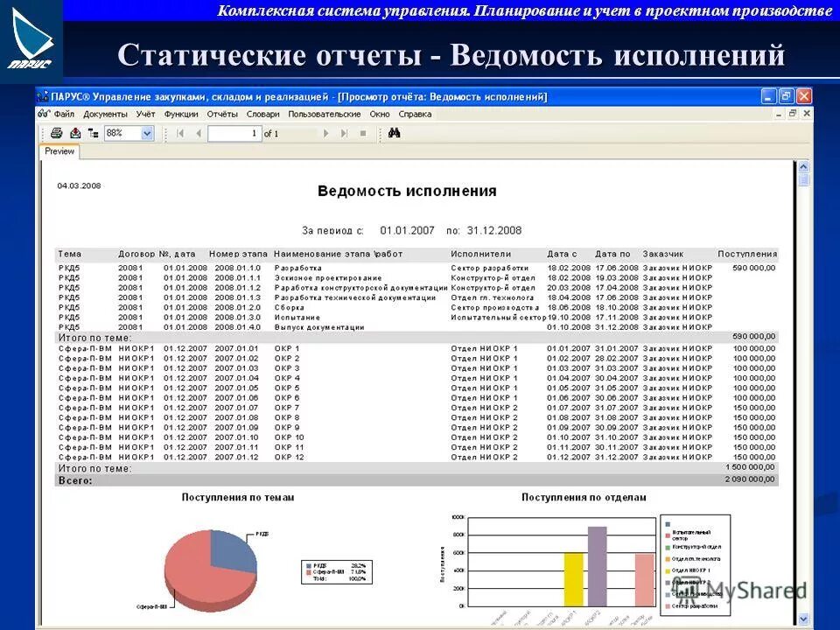Image resolution: width=840 pixels, height=630 pixels.
Task: Restore the inner report window in menu bar
Action: (793, 114)
